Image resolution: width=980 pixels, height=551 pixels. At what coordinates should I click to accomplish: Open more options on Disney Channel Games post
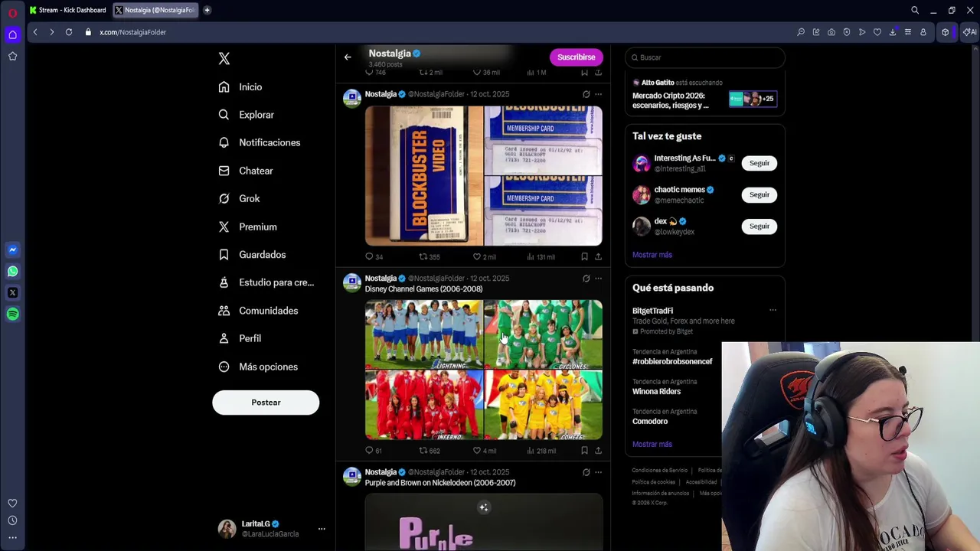(x=598, y=279)
